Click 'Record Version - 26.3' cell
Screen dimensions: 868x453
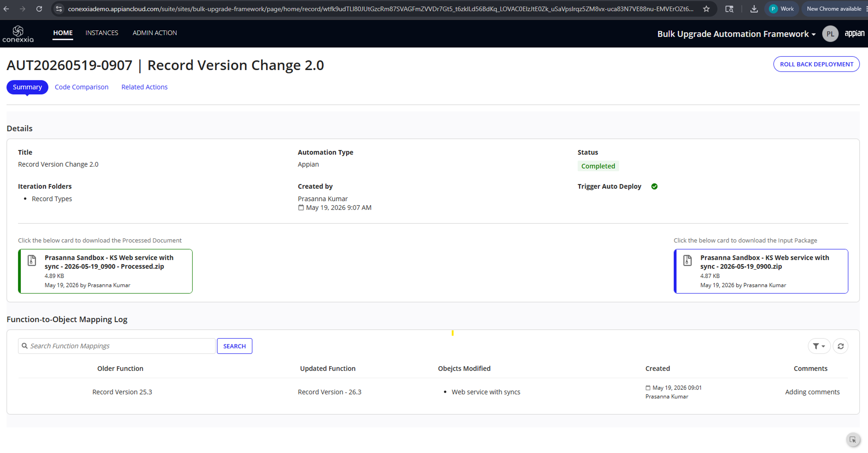click(329, 392)
